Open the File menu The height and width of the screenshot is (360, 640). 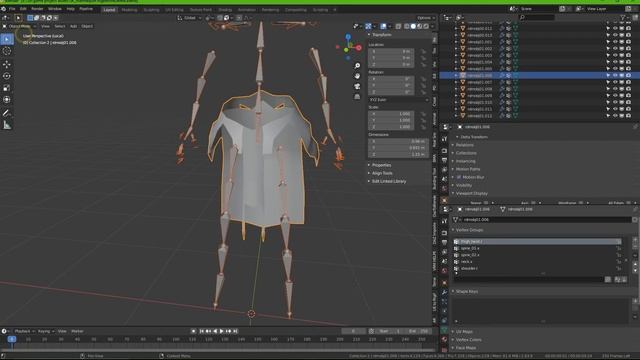(x=12, y=9)
